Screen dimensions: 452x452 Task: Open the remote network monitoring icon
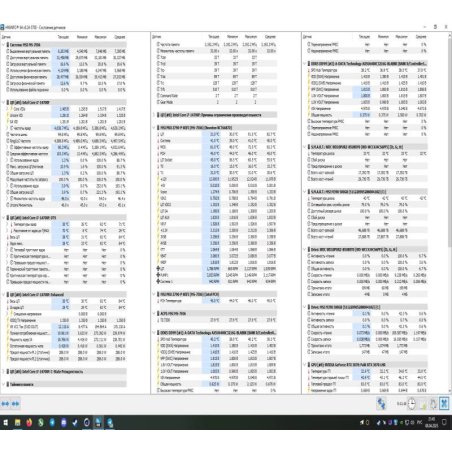pos(381,404)
